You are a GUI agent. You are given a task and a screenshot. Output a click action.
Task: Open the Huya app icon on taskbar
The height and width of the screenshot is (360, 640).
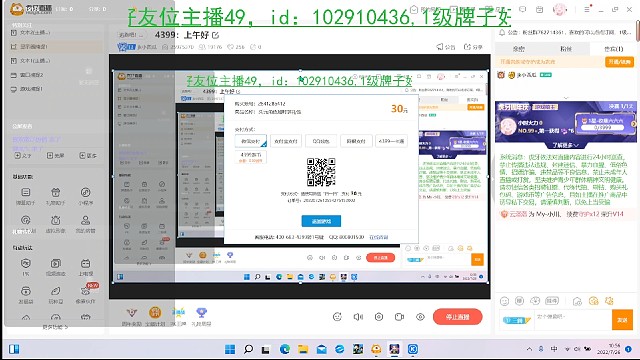click(x=376, y=349)
